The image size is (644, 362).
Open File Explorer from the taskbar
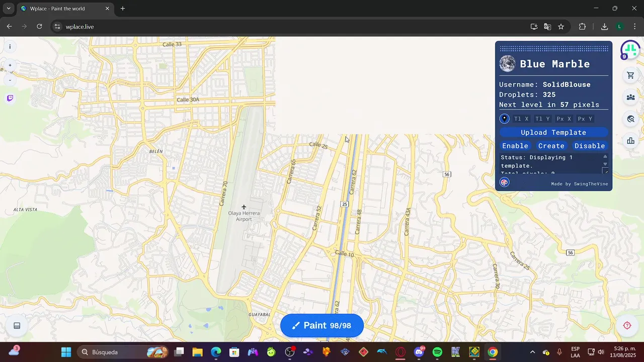point(197,352)
